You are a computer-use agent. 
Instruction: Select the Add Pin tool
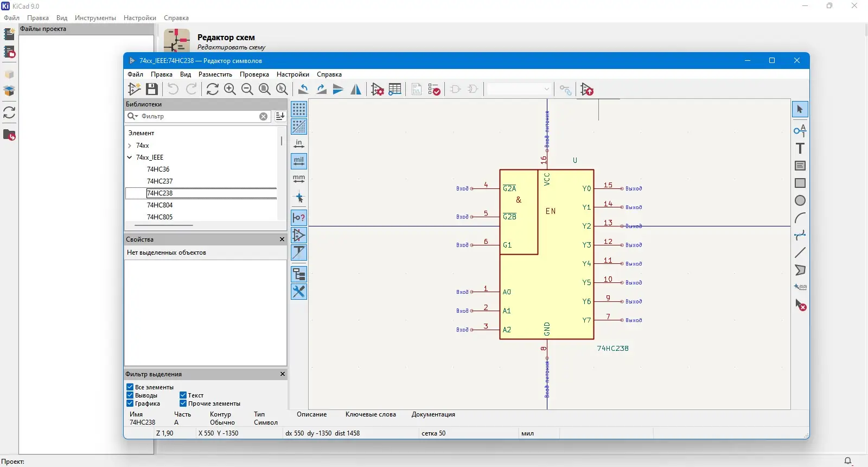coord(800,130)
